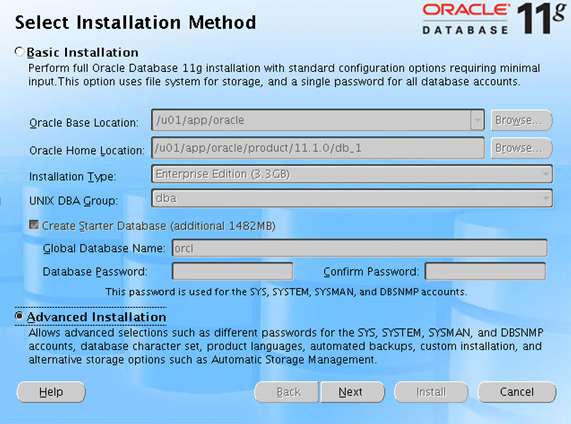Click the Confirm Password field
This screenshot has height=424, width=571.
(x=485, y=272)
